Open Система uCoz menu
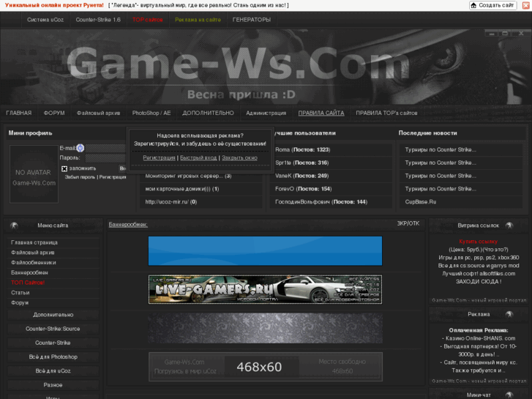 45,20
